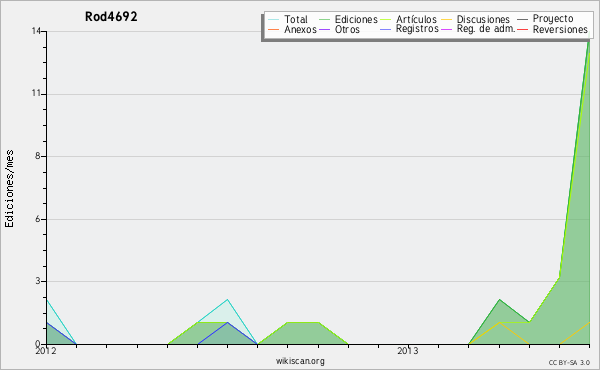Click the 2012 x-axis label
The width and height of the screenshot is (600, 370).
(46, 351)
